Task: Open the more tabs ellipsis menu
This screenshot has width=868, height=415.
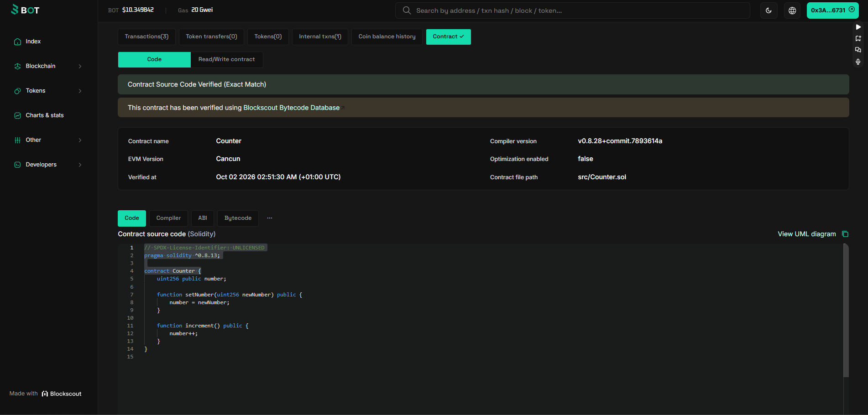Action: 270,218
